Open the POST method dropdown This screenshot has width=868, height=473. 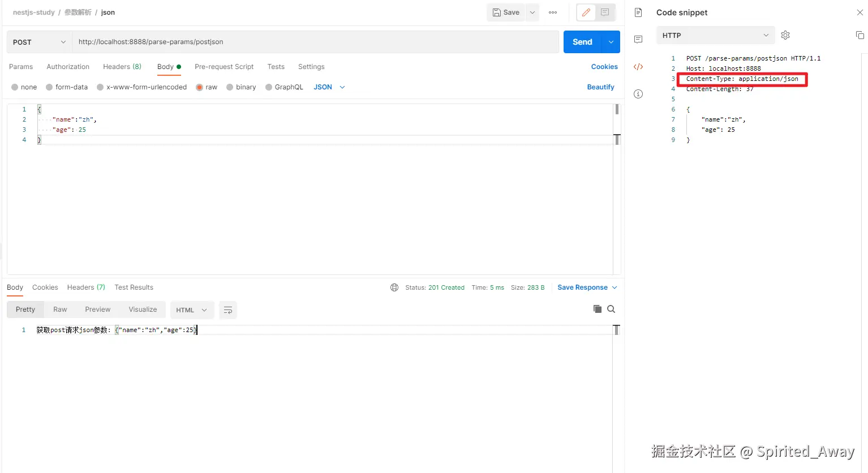[40, 42]
